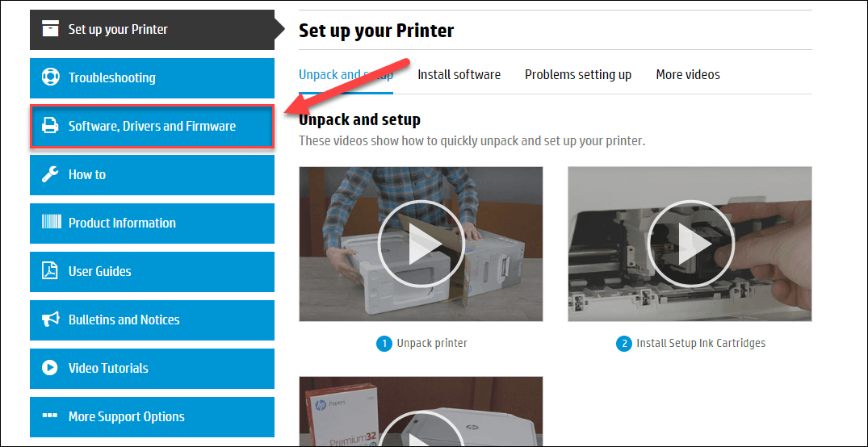Select the More videos tab
The image size is (868, 447).
(x=687, y=74)
